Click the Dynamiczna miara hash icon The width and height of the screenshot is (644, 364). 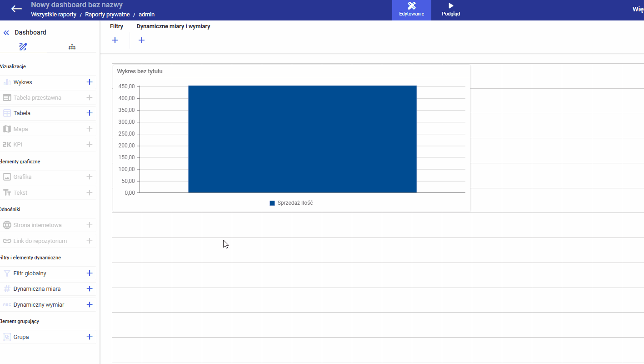click(x=7, y=289)
